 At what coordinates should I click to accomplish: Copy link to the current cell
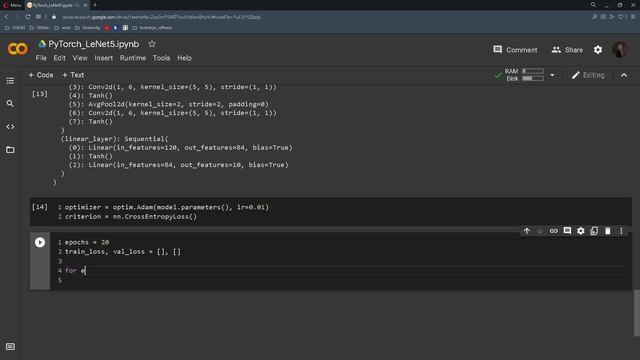coord(553,231)
